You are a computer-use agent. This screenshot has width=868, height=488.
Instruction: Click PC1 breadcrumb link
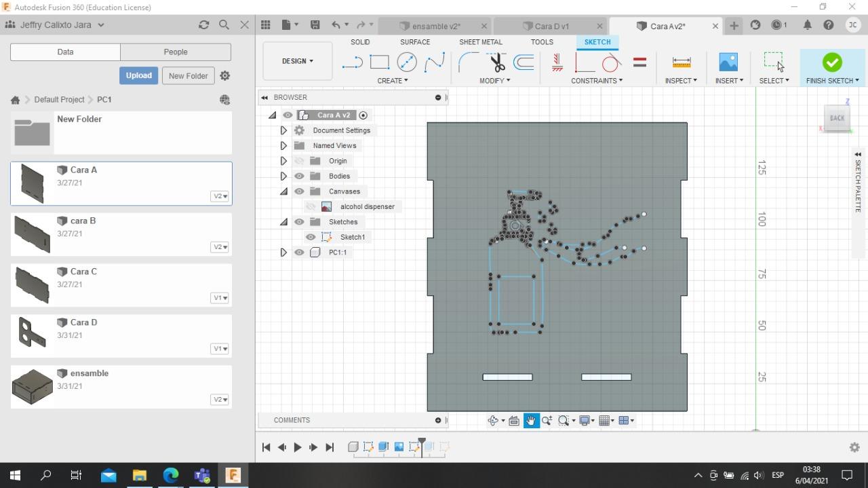104,99
